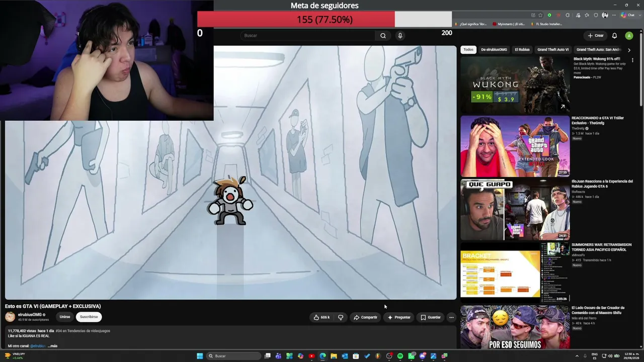644x362 pixels.
Task: Select the 'Todos' filter chip
Action: [468, 50]
